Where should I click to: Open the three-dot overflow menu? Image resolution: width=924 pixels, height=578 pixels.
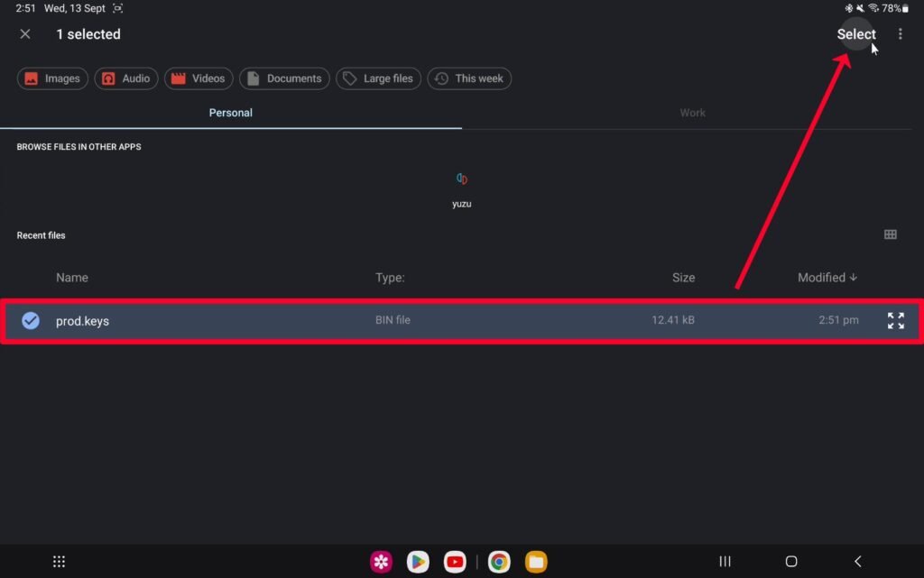tap(900, 34)
